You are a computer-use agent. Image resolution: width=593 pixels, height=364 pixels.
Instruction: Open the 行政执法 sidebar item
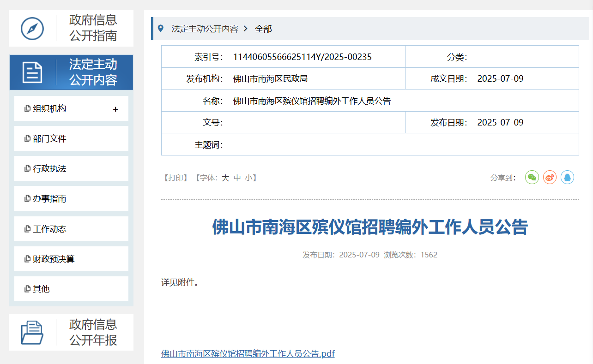49,169
